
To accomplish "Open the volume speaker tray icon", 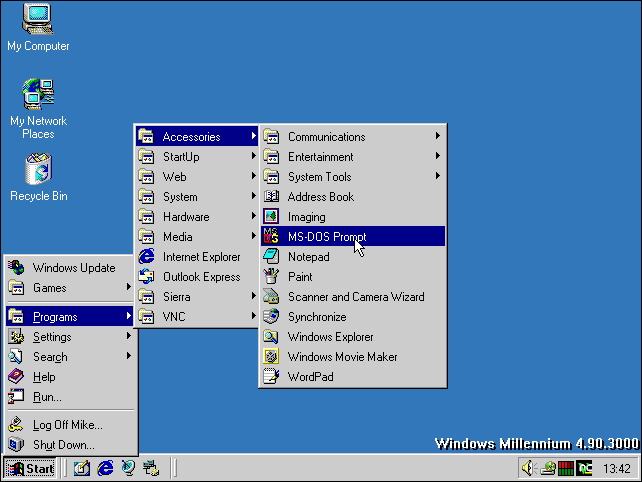I will pos(528,468).
